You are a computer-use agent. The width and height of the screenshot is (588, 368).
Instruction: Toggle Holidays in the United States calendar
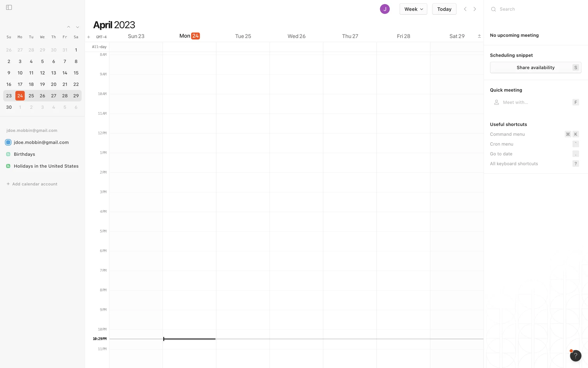click(x=8, y=166)
